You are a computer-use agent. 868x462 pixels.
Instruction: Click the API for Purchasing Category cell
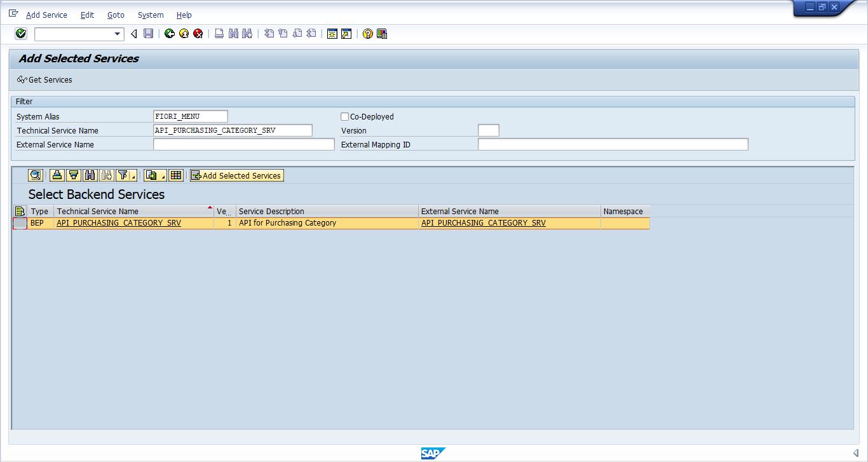point(327,223)
